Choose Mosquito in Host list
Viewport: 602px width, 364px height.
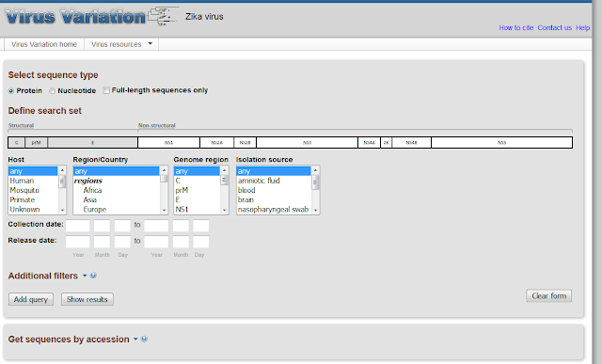[x=33, y=190]
